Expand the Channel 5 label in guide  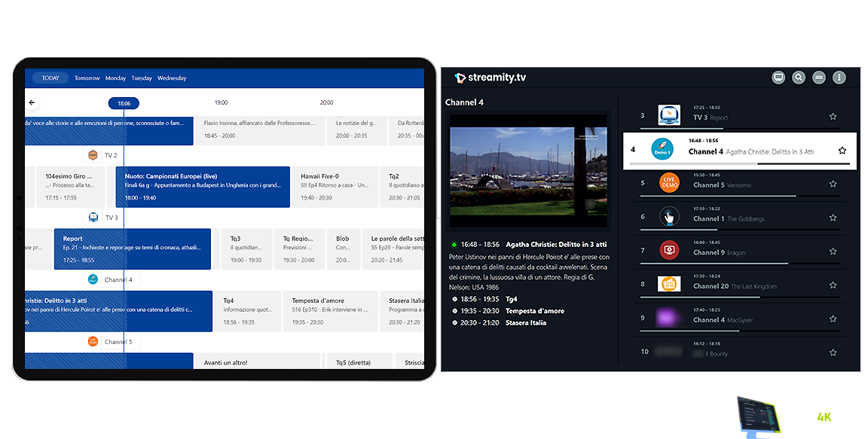tap(110, 342)
